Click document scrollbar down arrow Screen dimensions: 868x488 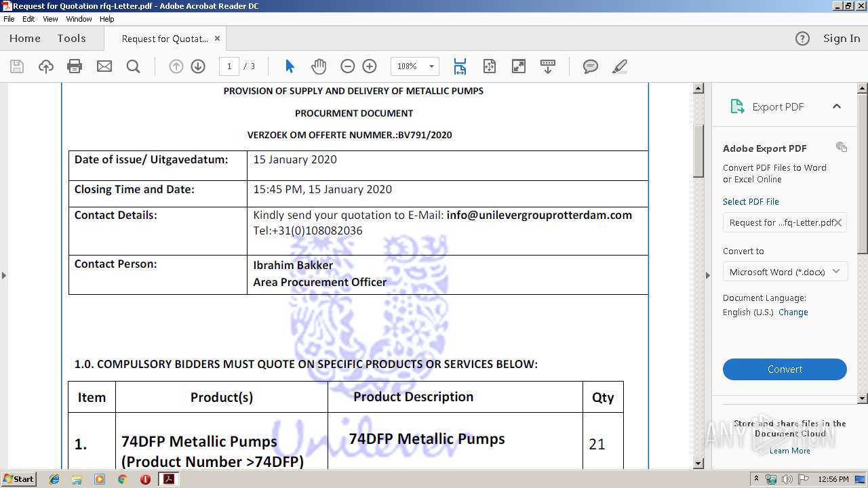coord(698,464)
